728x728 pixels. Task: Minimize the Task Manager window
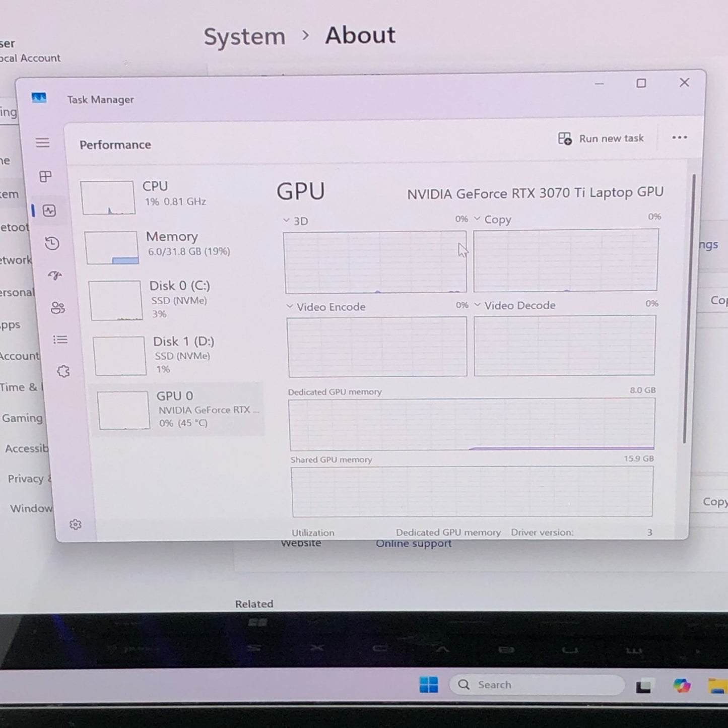599,84
